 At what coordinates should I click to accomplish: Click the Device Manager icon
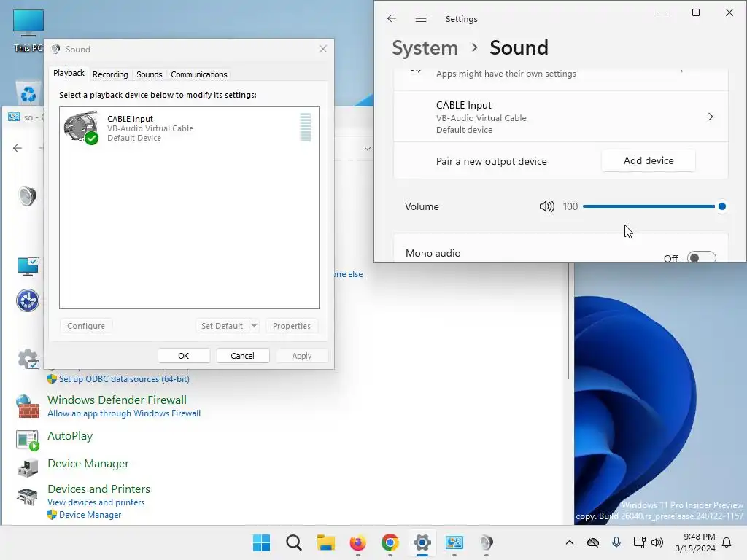click(27, 467)
